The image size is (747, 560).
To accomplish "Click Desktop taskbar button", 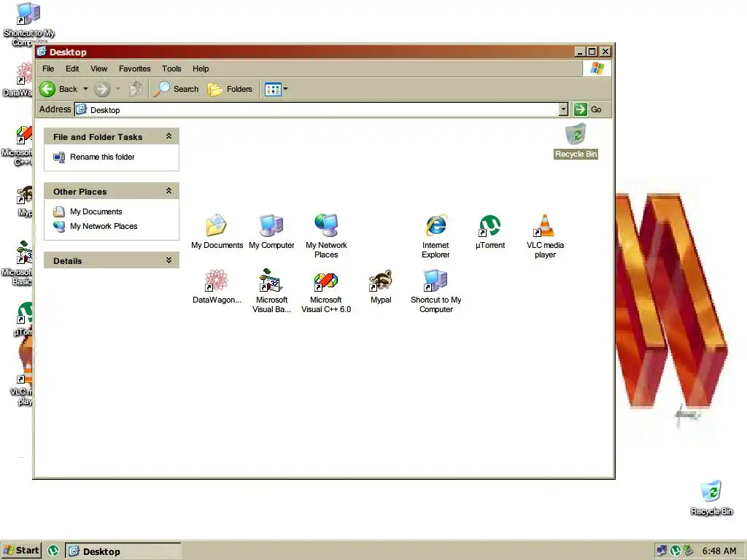I will (123, 551).
